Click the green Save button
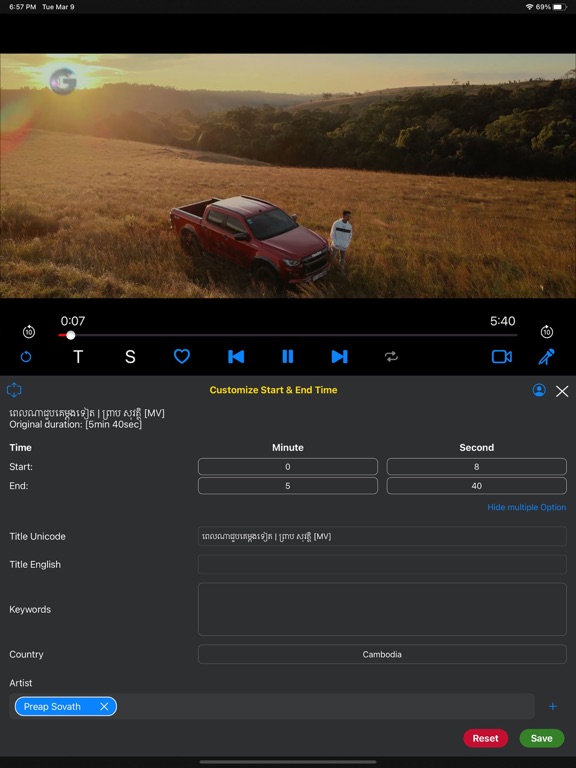 click(541, 738)
